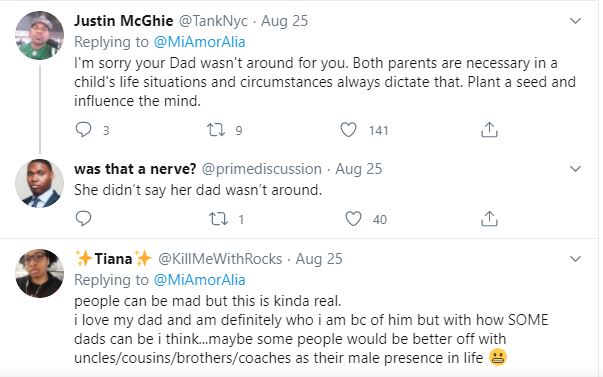This screenshot has height=377, width=603.
Task: Like Justin McGhie's tweet with 141 likes
Action: (x=348, y=130)
